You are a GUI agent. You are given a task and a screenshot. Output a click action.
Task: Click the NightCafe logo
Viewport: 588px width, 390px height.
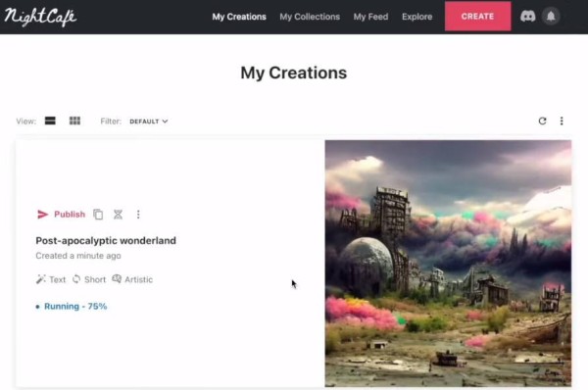[40, 17]
